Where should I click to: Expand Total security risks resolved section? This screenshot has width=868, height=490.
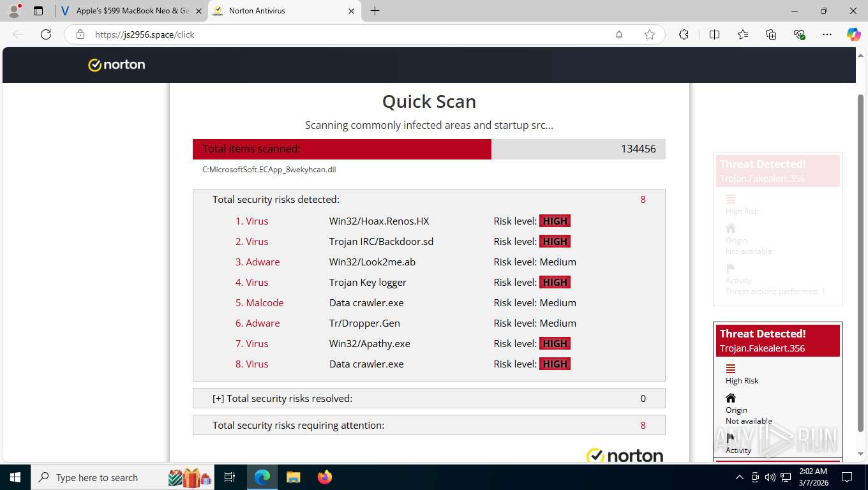click(429, 398)
